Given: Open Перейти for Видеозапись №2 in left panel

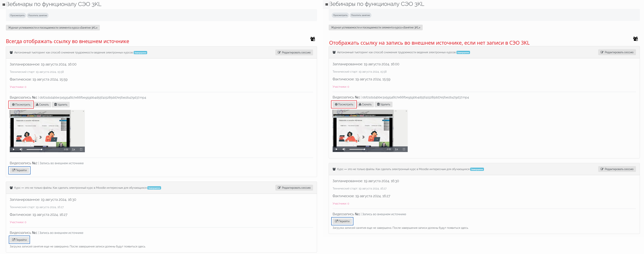Looking at the screenshot, I should tap(20, 170).
